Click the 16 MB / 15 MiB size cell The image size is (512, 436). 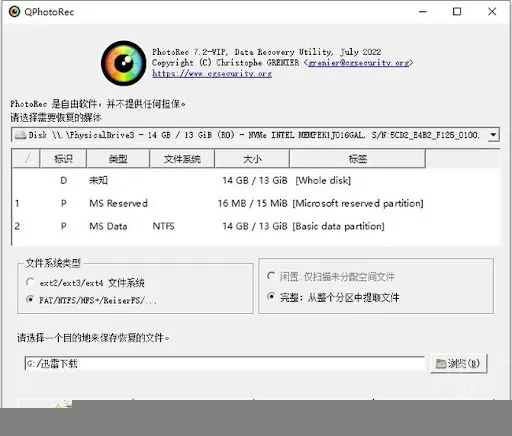252,203
